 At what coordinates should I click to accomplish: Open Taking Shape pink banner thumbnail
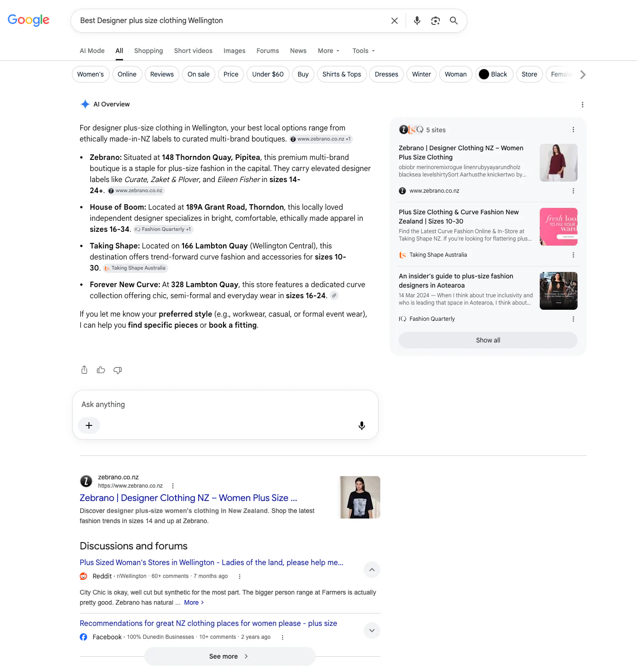click(x=559, y=227)
